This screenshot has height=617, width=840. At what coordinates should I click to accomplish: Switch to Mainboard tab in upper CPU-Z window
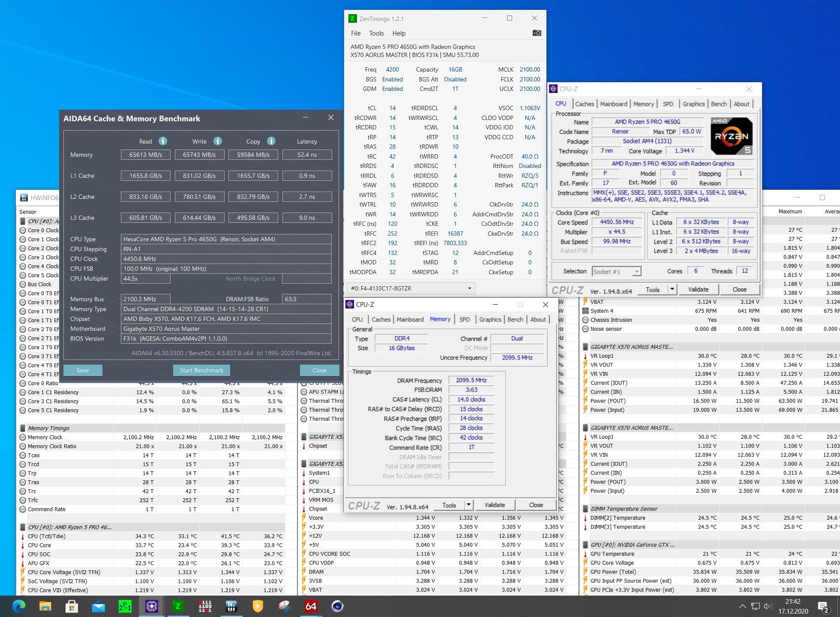(613, 104)
